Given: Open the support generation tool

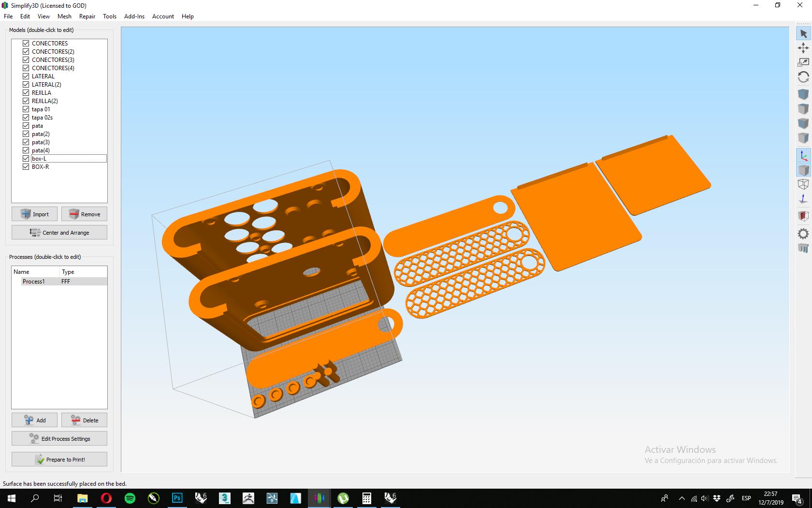Looking at the screenshot, I should [803, 248].
